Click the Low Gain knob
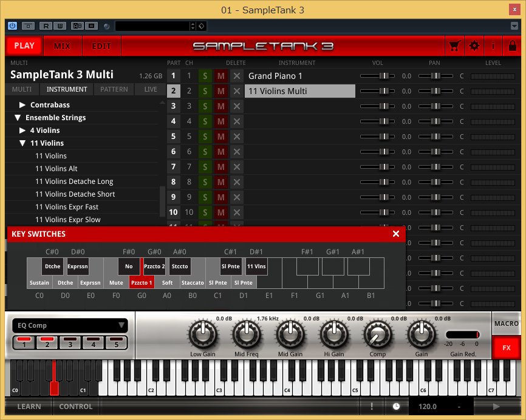 [x=203, y=334]
